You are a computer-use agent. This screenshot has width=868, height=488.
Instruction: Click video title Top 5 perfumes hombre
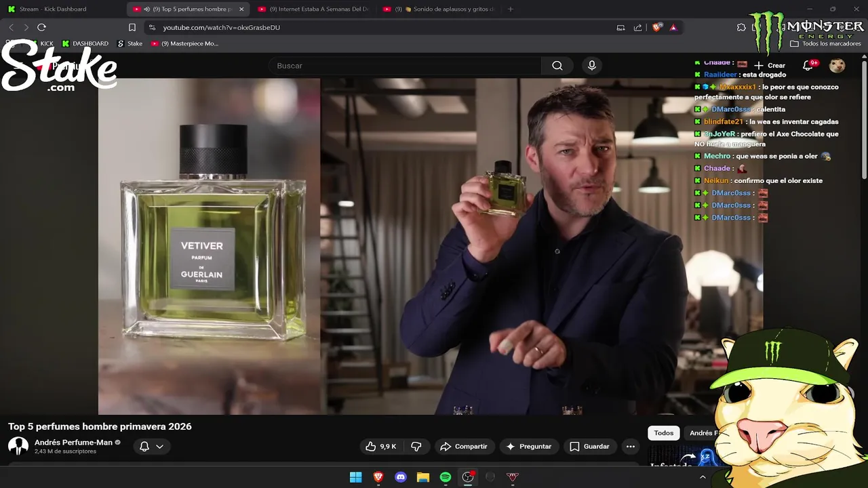tap(100, 426)
